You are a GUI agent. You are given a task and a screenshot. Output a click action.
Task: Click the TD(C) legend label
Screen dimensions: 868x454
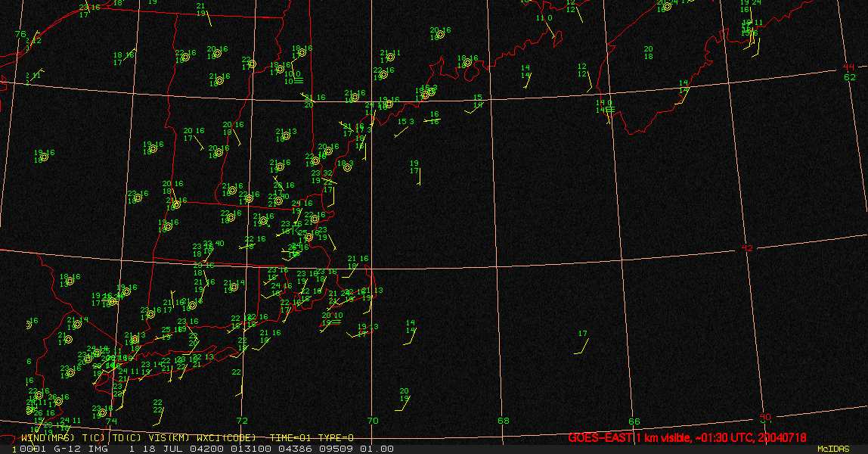[x=127, y=437]
